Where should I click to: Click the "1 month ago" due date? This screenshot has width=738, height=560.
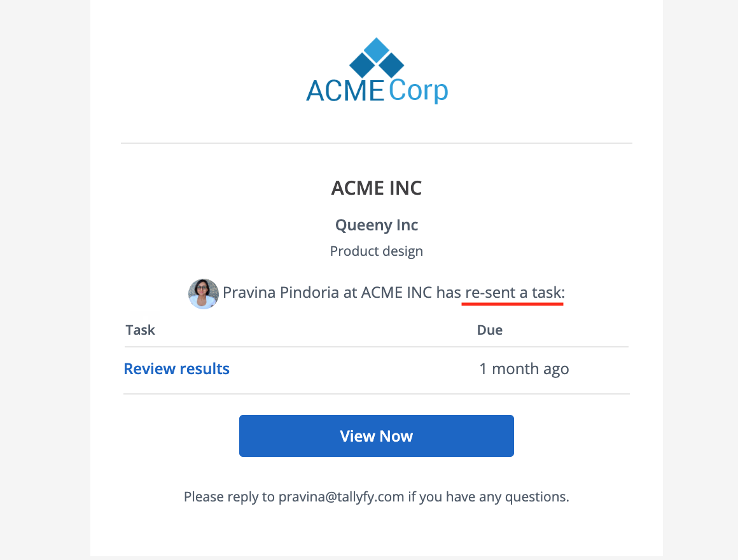click(524, 369)
